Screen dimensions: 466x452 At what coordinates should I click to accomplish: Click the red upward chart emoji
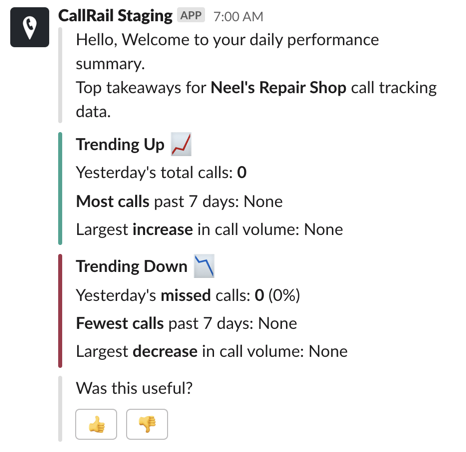(181, 144)
